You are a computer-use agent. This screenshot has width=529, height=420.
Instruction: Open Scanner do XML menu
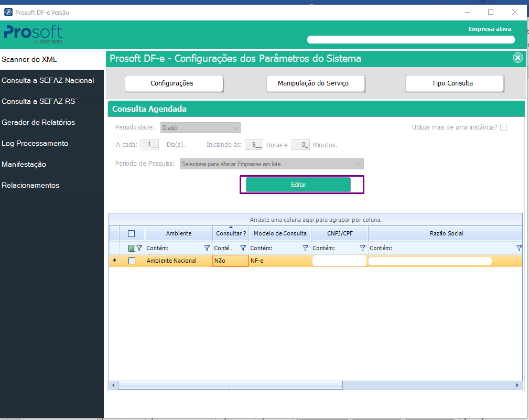click(x=52, y=59)
